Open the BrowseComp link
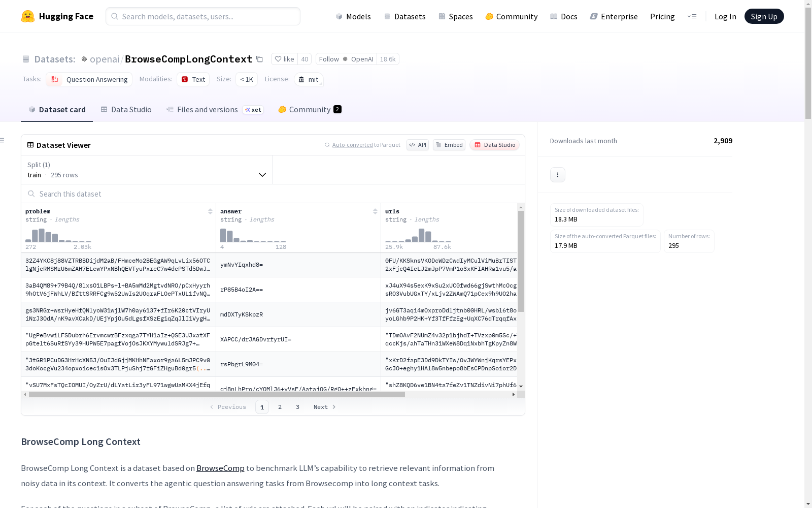The height and width of the screenshot is (508, 812). pyautogui.click(x=220, y=468)
